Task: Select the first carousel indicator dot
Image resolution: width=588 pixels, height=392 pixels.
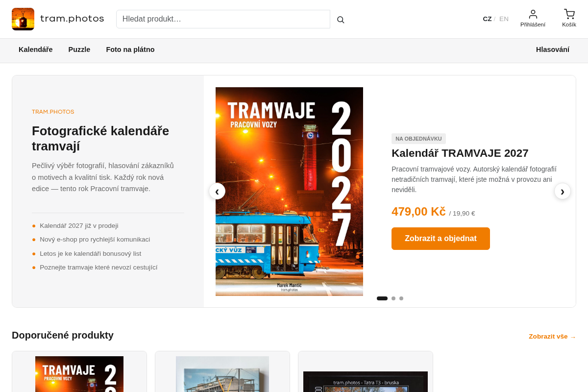Action: pyautogui.click(x=382, y=298)
